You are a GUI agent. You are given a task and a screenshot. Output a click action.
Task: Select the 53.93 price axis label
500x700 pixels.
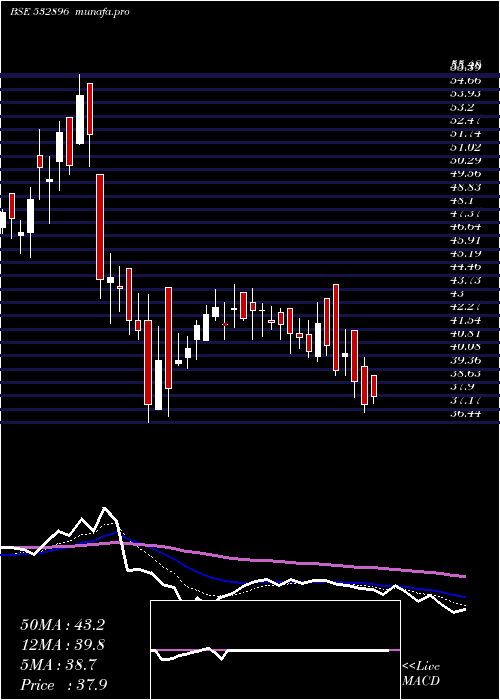coord(466,93)
